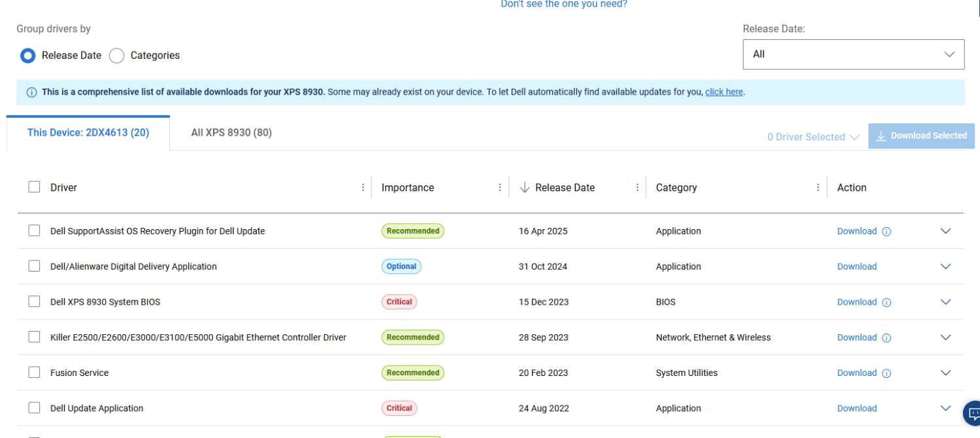Click the '16 Apr 2025' release date

[x=543, y=231]
